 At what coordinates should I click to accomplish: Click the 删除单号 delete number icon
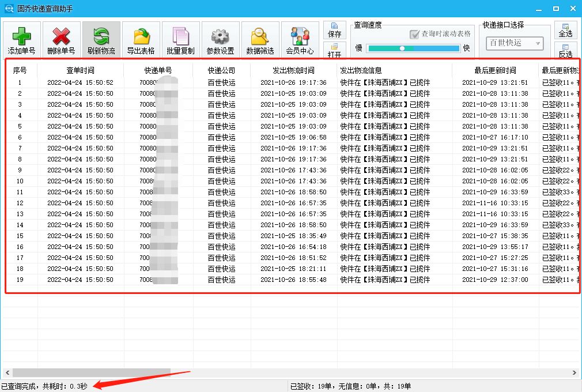(61, 39)
